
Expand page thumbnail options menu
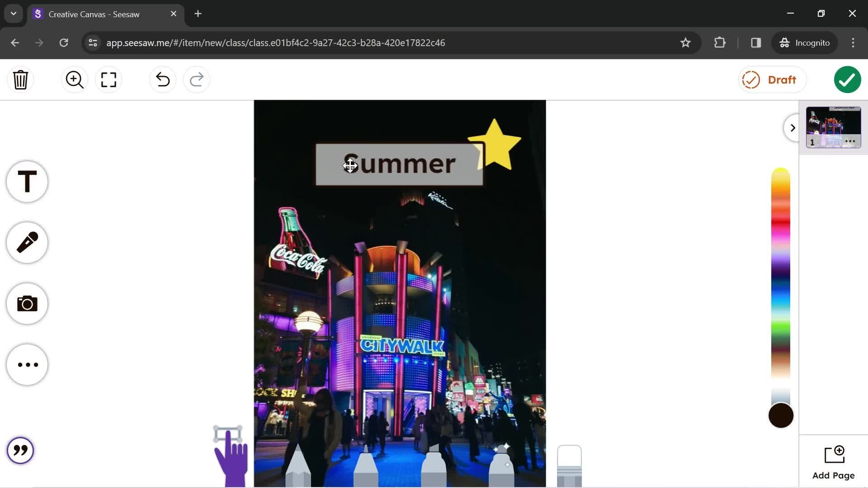[x=851, y=141]
